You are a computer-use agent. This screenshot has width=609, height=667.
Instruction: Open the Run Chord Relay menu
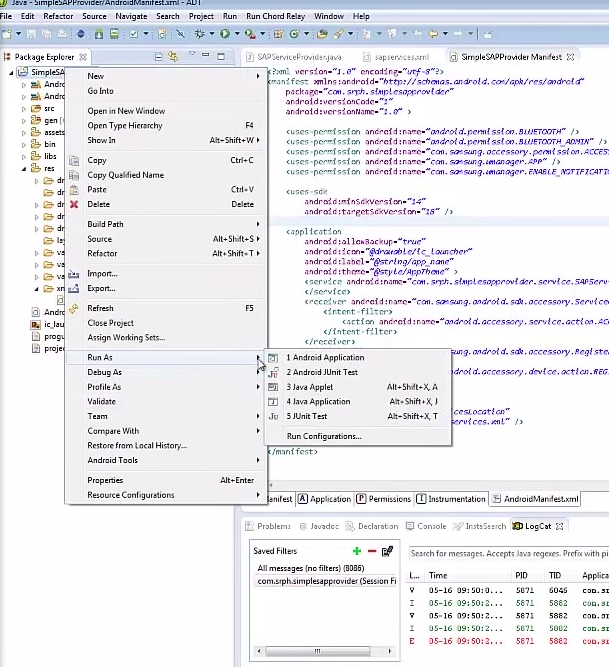(276, 16)
